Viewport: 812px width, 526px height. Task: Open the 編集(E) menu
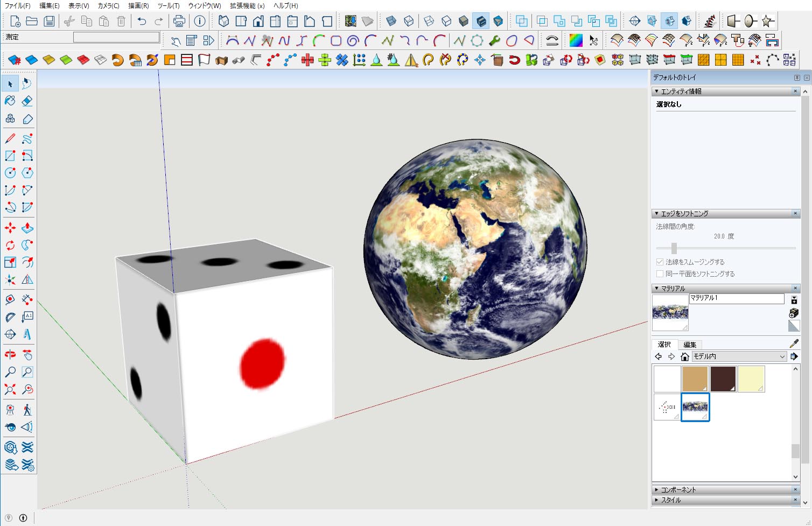50,5
